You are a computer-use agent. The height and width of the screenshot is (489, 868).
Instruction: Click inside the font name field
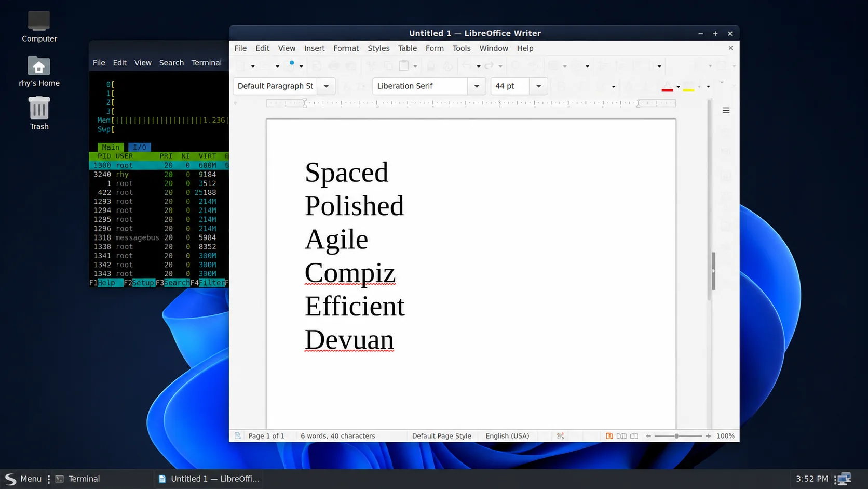click(x=420, y=86)
